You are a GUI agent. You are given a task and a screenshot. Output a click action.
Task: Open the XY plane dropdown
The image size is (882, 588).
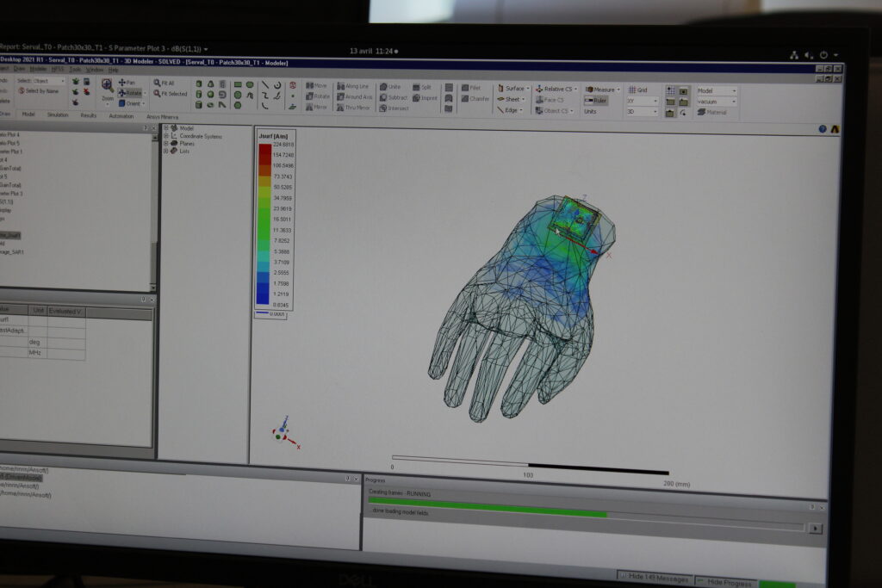[x=642, y=102]
